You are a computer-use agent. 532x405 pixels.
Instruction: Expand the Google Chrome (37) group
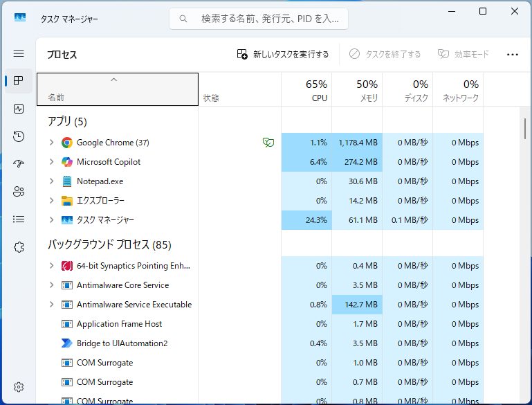52,143
